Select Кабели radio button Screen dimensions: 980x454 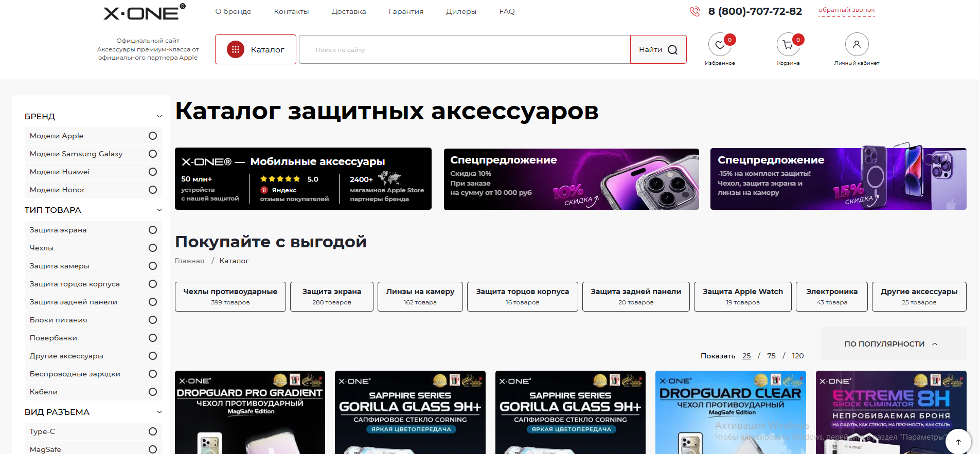153,392
